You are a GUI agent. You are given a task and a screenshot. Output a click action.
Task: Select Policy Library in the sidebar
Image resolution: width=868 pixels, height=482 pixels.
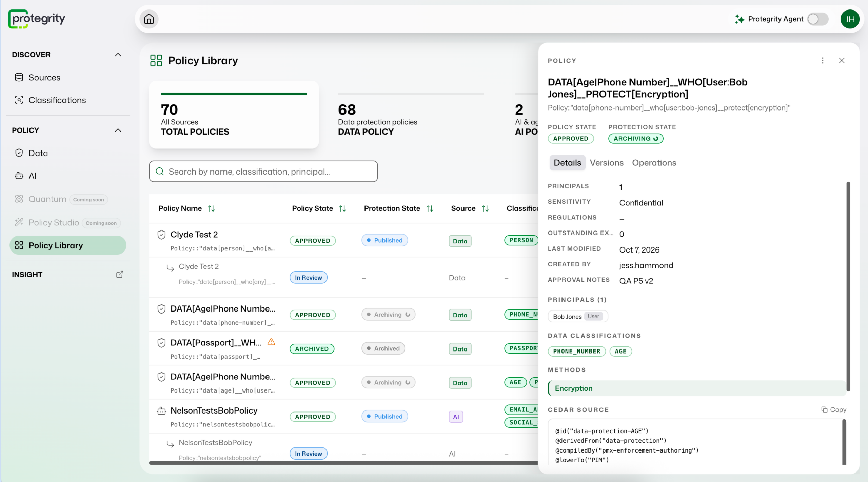68,245
